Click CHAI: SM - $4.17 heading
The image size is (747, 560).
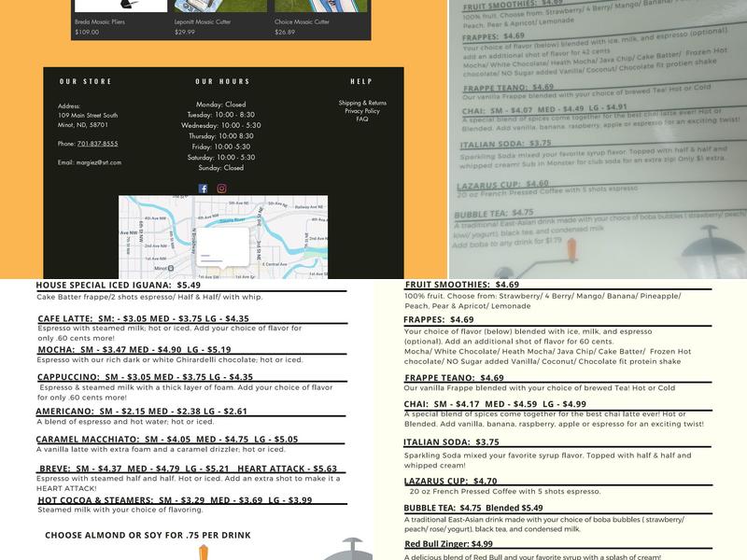[495, 404]
